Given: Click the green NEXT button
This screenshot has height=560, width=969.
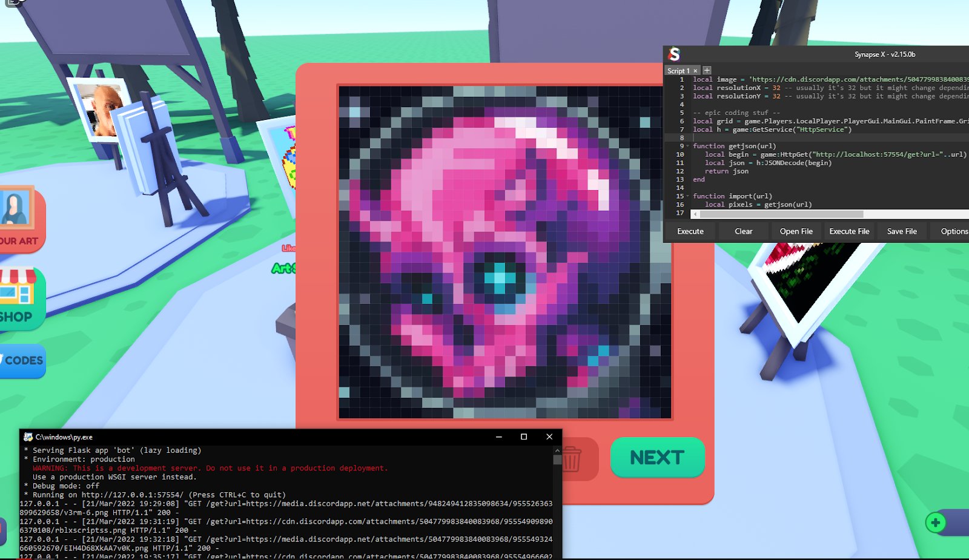Looking at the screenshot, I should tap(657, 457).
